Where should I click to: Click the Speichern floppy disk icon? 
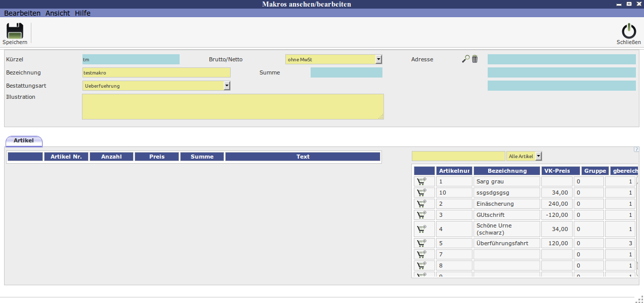[x=15, y=31]
